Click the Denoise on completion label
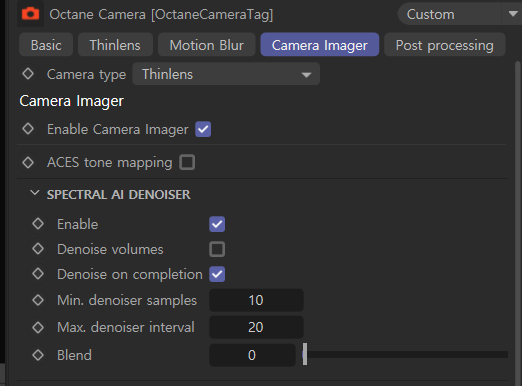Viewport: 522px width, 386px height. click(130, 274)
